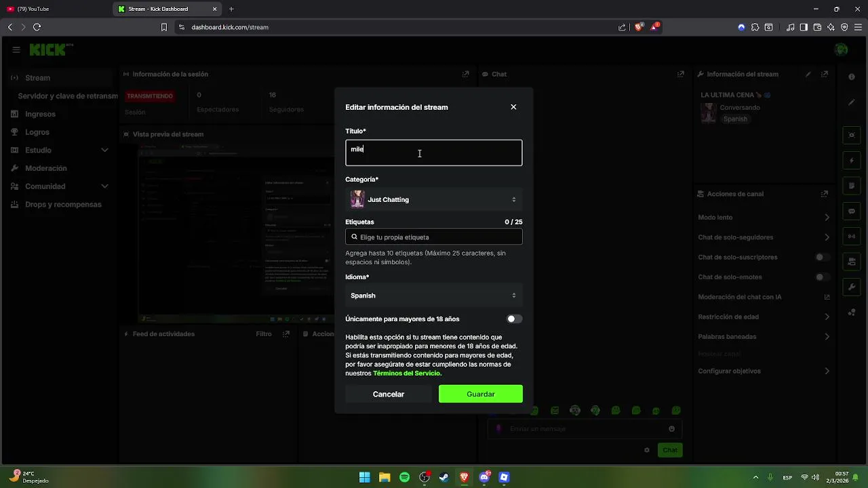
Task: Click the broadcast signal icon in right rail
Action: pyautogui.click(x=852, y=236)
